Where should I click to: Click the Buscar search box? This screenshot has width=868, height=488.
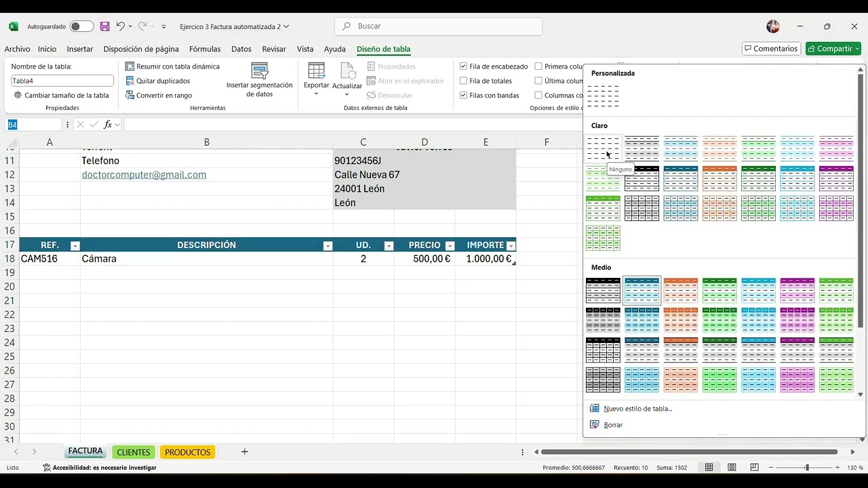click(x=438, y=26)
